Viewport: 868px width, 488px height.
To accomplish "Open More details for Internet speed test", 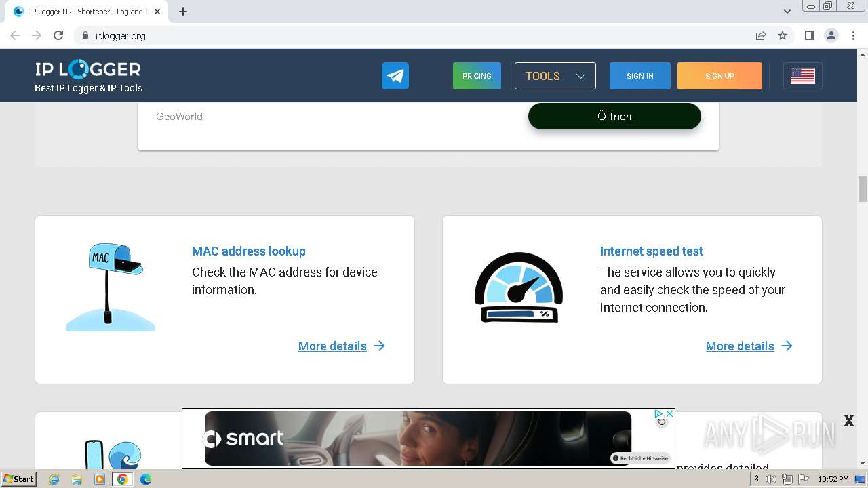I will coord(740,346).
